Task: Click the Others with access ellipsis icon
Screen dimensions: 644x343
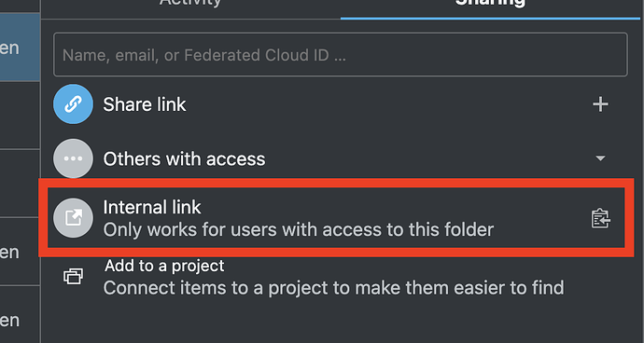Action: coord(73,158)
